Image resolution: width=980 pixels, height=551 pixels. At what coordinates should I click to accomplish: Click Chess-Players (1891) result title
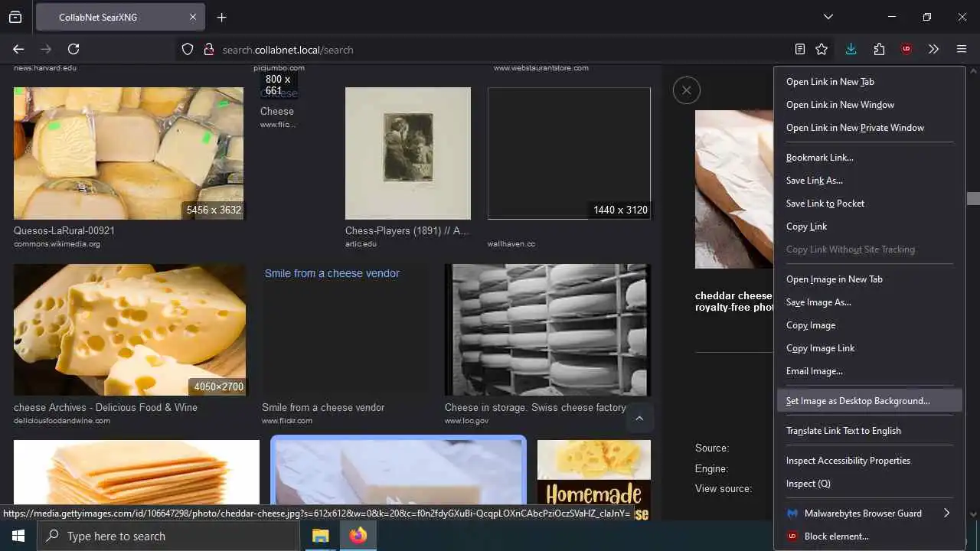[407, 230]
